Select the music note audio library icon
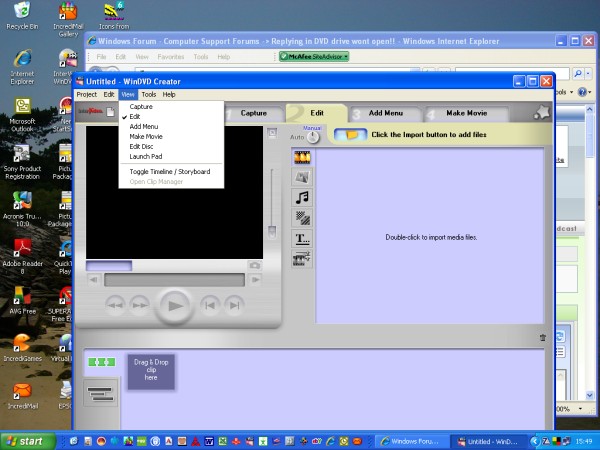600x450 pixels. (x=302, y=197)
